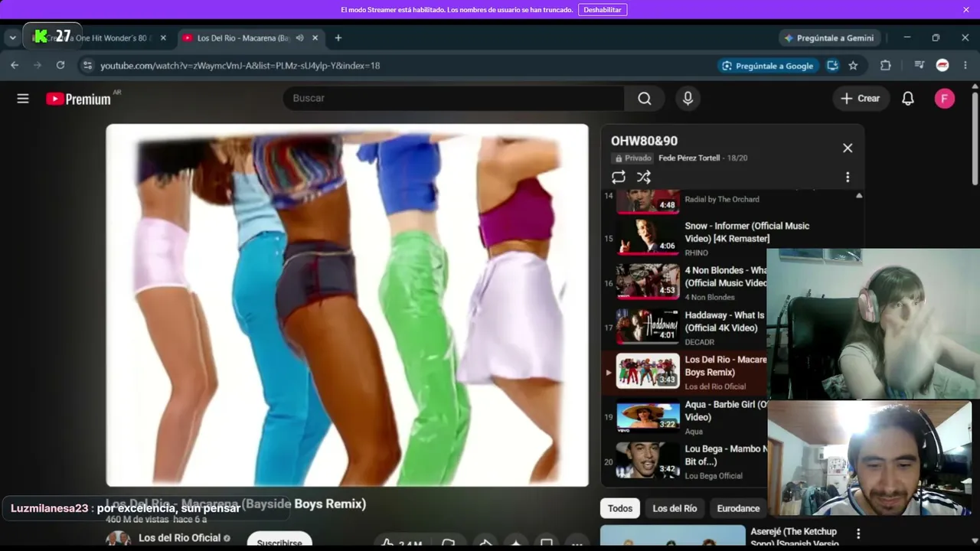Viewport: 980px width, 551px height.
Task: Close the One Hit Wonder's tab
Action: [x=163, y=37]
